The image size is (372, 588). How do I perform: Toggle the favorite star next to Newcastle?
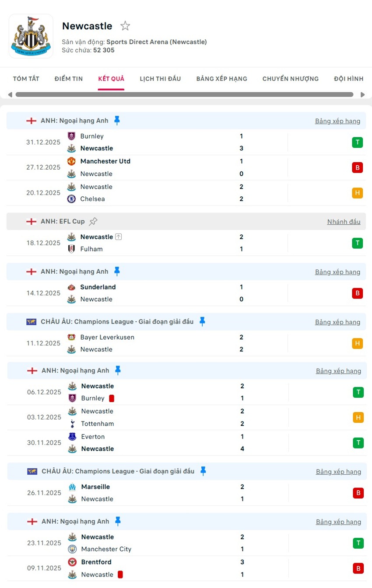pos(125,26)
